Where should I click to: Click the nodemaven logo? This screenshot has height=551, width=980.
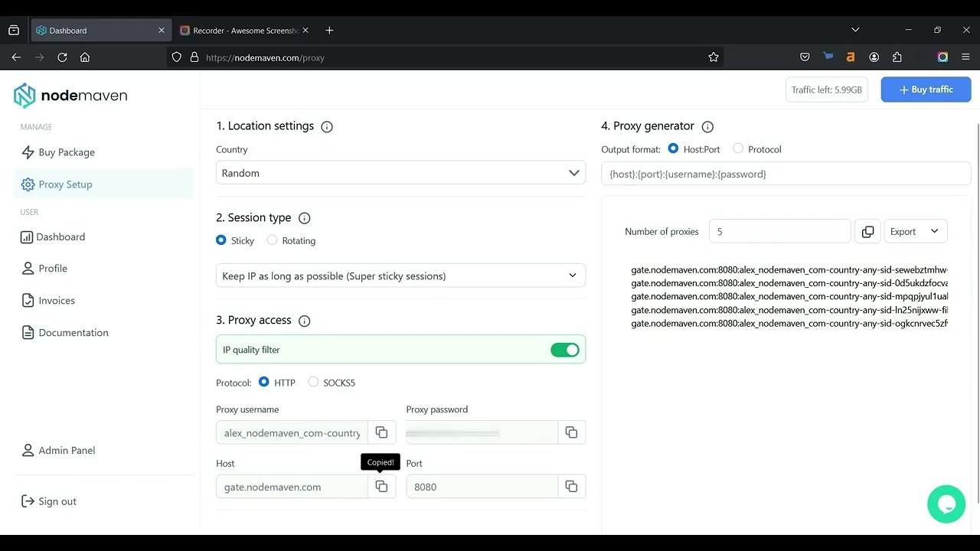[x=70, y=96]
